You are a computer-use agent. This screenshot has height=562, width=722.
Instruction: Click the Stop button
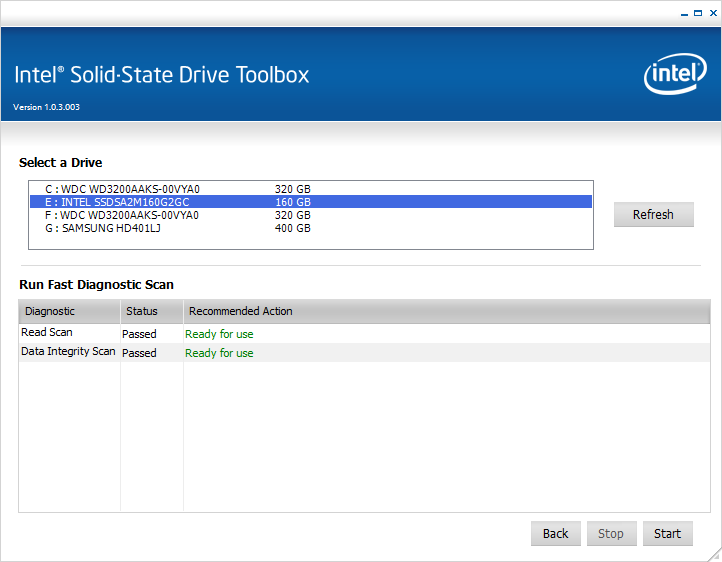click(x=611, y=533)
